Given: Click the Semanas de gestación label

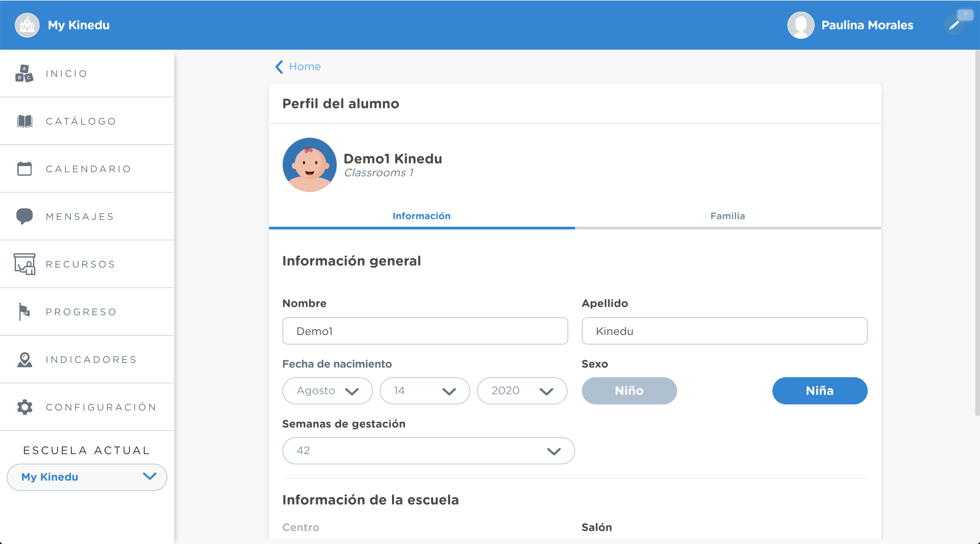Looking at the screenshot, I should point(344,424).
